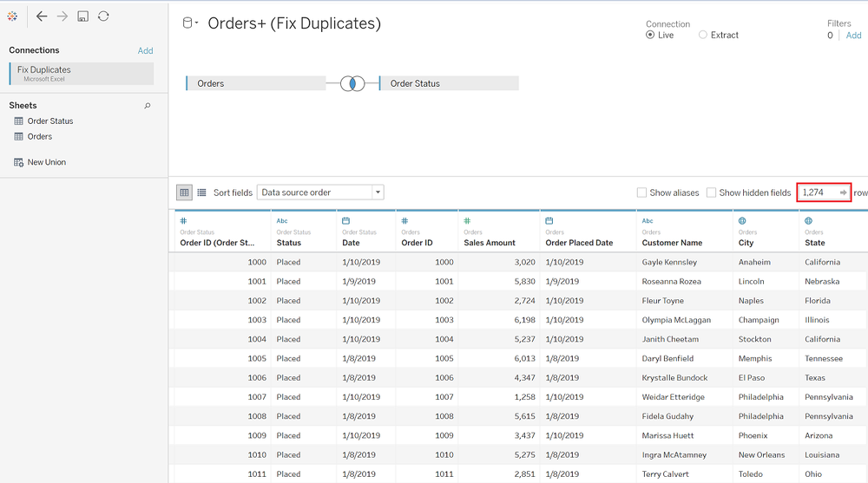Image resolution: width=868 pixels, height=483 pixels.
Task: Change the Order ID number type icon
Action: tap(404, 221)
